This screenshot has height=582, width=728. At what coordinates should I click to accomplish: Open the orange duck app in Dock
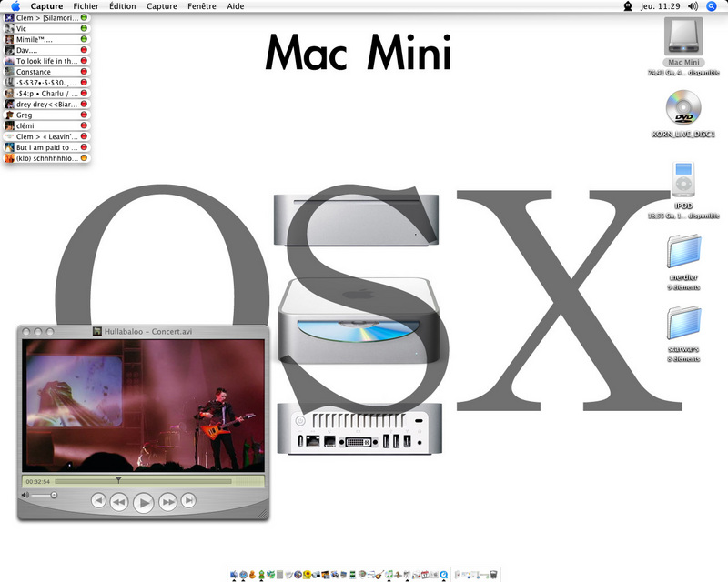coord(253,575)
